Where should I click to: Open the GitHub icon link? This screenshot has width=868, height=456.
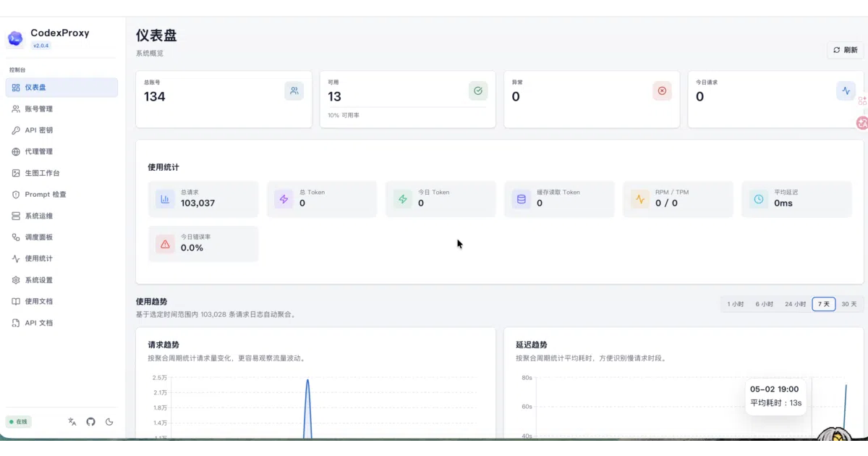(91, 422)
